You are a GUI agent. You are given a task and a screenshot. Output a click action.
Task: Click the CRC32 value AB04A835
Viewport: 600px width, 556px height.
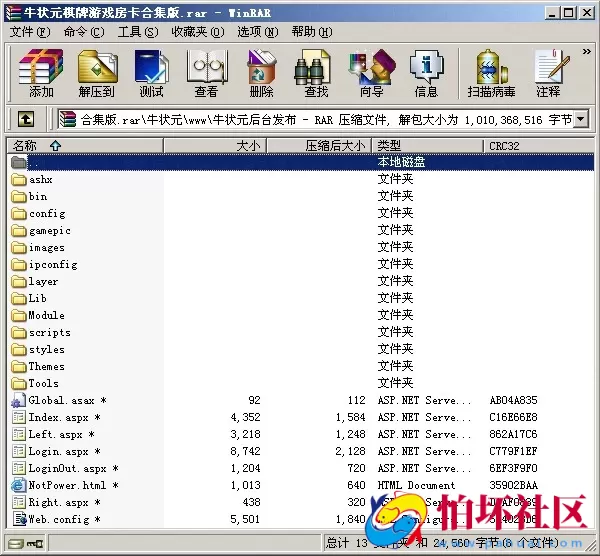click(x=513, y=401)
